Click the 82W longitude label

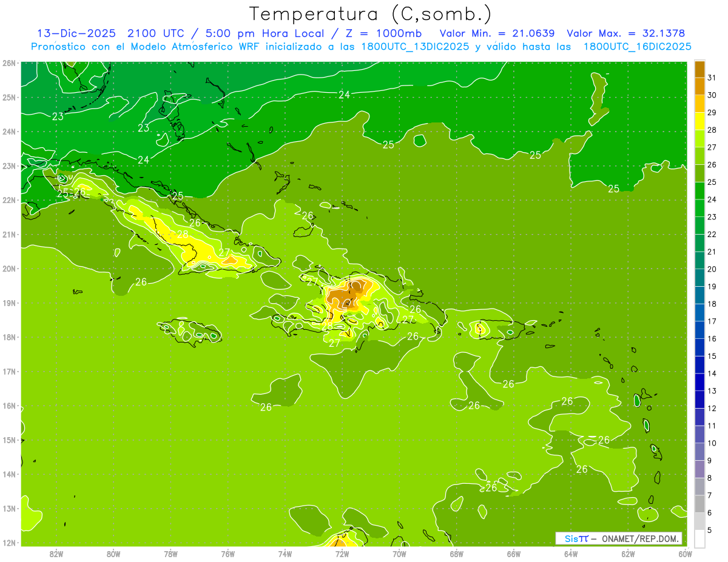tap(56, 553)
